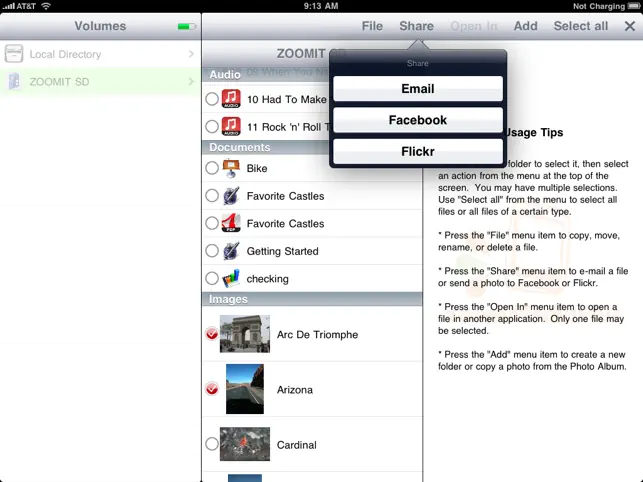The height and width of the screenshot is (482, 643).
Task: Click the Wi-Fi icon in the status bar
Action: coord(46,6)
